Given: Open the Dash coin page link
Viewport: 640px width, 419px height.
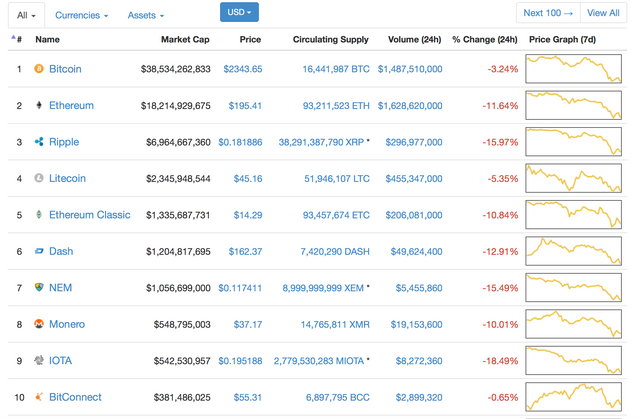Looking at the screenshot, I should pos(61,251).
